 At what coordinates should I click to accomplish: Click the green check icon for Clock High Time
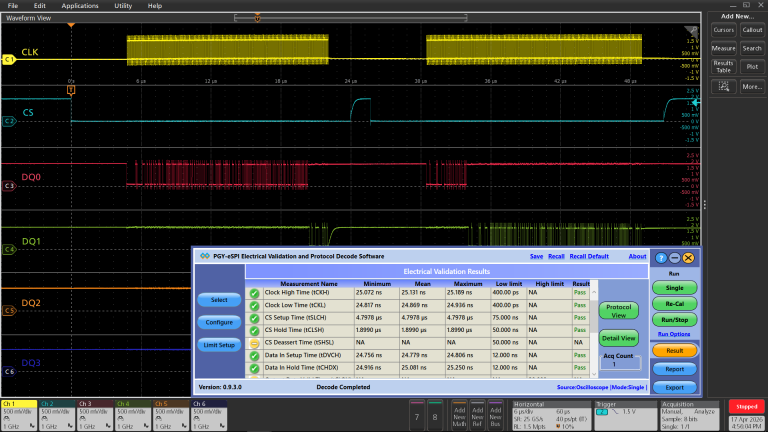click(x=254, y=293)
